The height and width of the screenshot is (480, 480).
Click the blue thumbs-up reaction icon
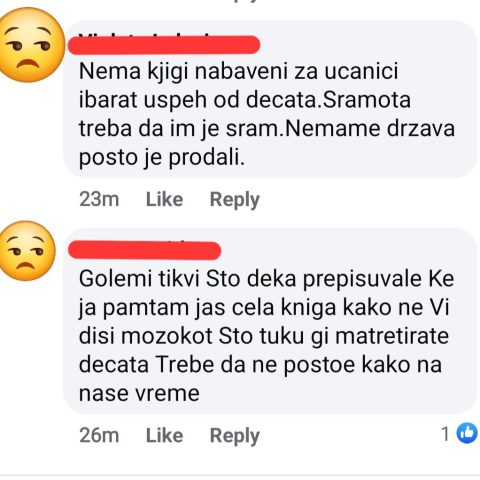pyautogui.click(x=467, y=433)
